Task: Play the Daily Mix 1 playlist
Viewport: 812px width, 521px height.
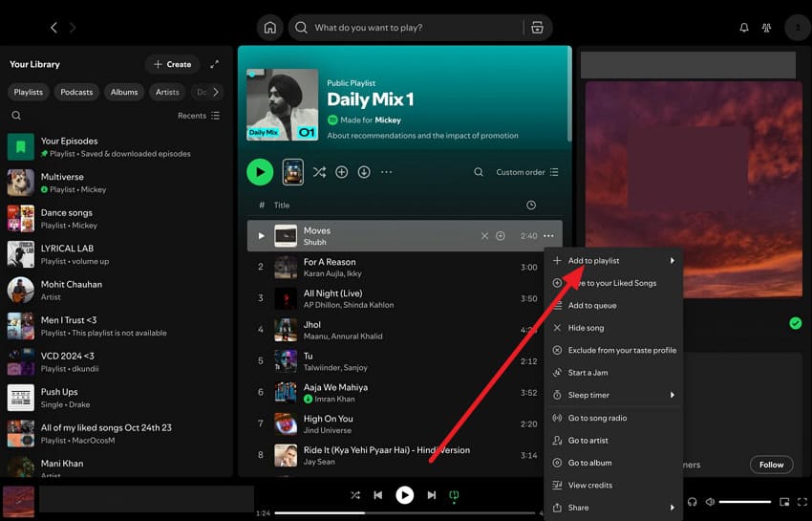Action: coord(260,172)
